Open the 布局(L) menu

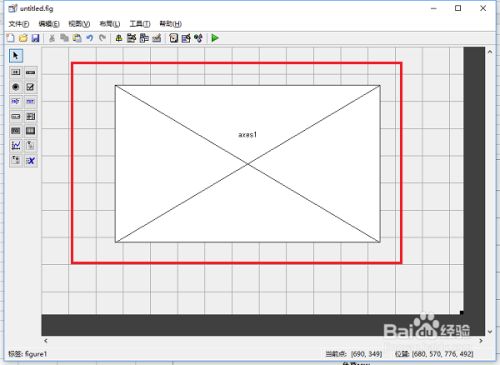coord(110,24)
